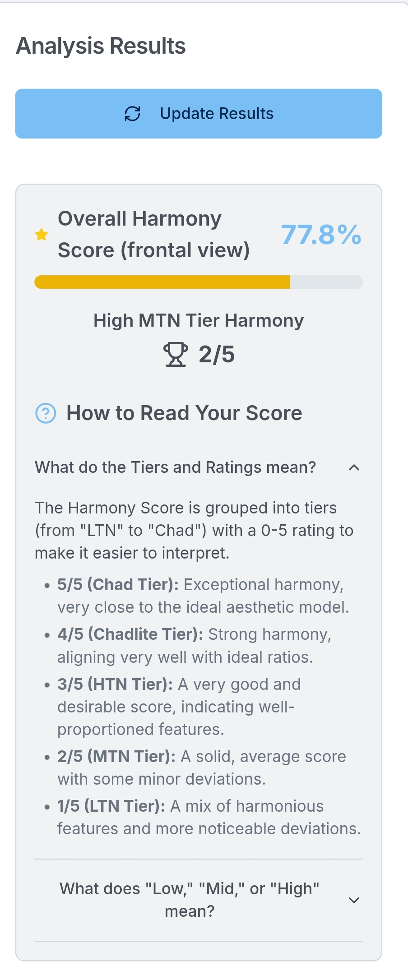Click the Analysis Results heading
The image size is (408, 980).
tap(101, 46)
